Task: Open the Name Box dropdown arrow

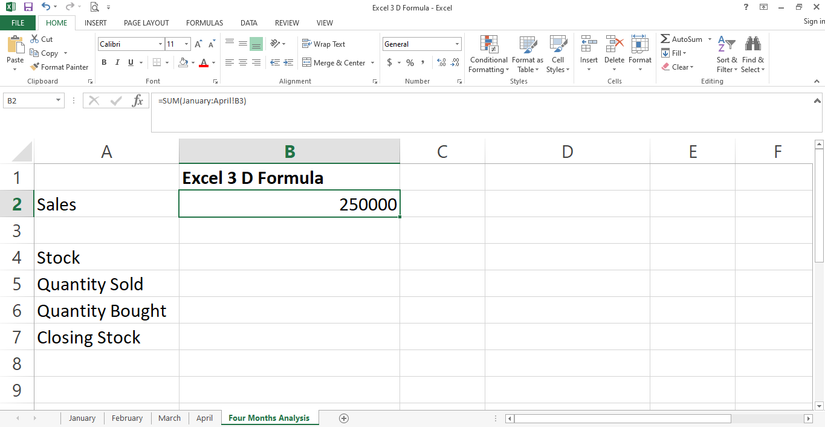Action: [x=59, y=101]
